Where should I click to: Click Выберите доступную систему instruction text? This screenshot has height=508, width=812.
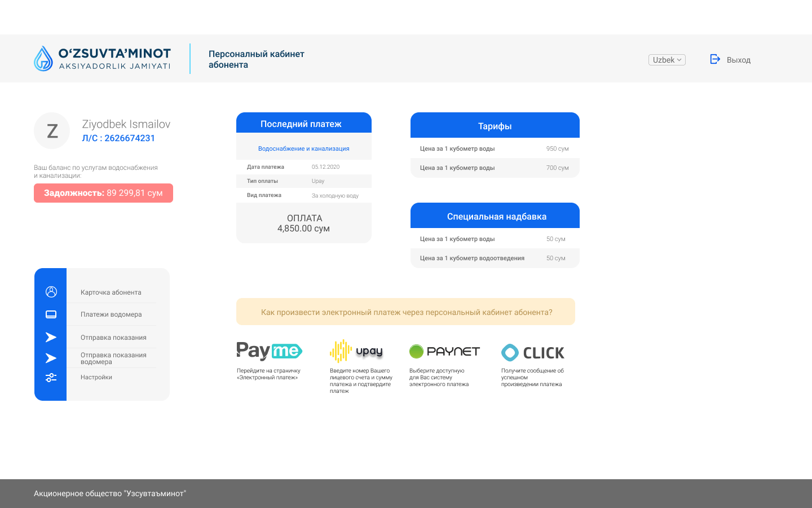tap(439, 378)
